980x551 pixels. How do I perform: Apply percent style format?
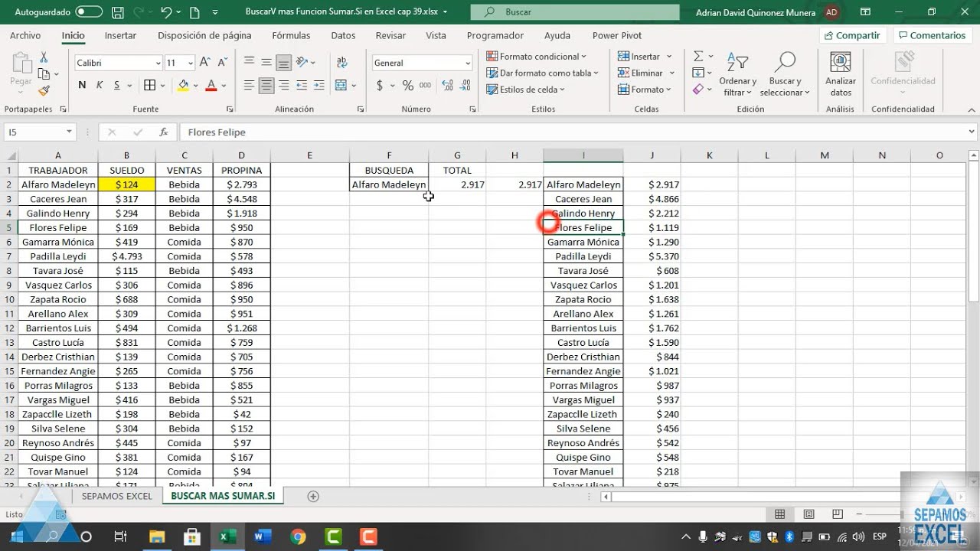click(x=408, y=85)
